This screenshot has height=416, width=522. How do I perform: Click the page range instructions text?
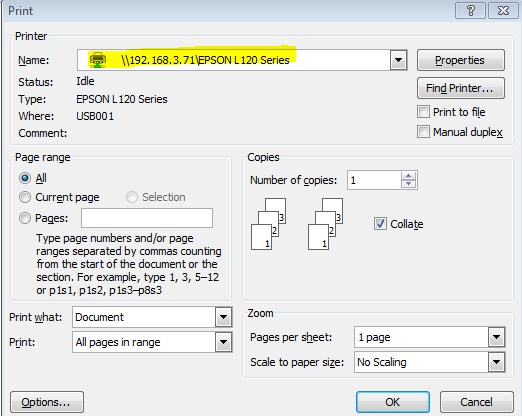pos(129,264)
